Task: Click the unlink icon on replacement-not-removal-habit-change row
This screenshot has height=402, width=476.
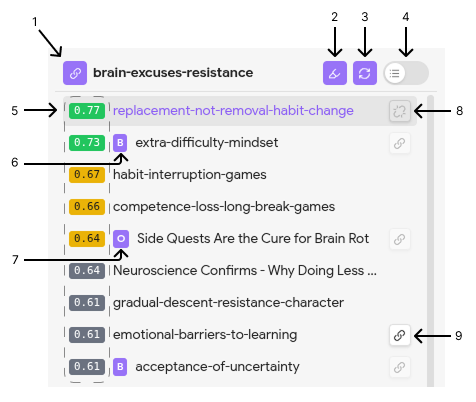Action: [x=399, y=111]
